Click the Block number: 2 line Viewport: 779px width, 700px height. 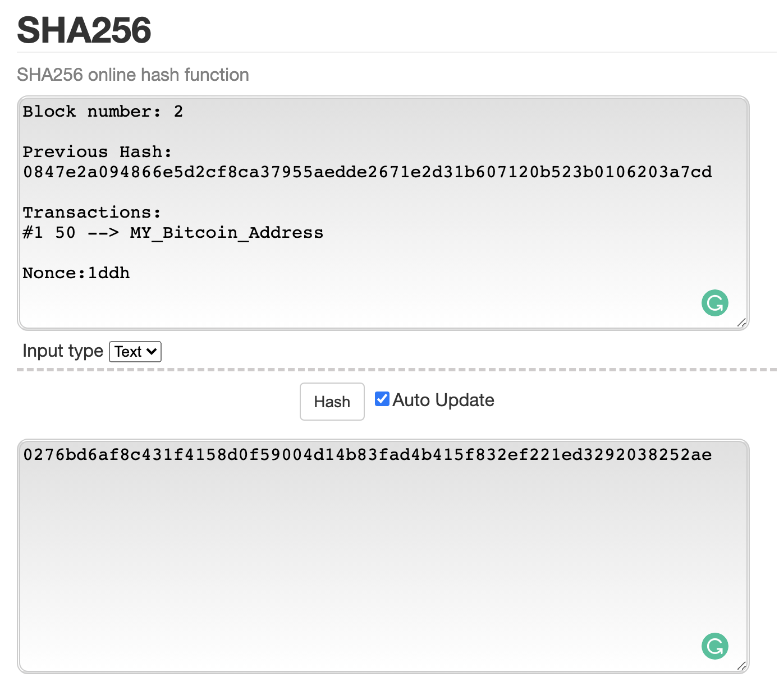tap(103, 112)
